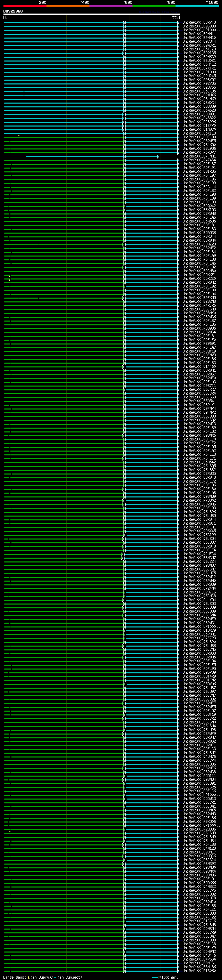Select the UniRef100_C5KKE1 label
Image resolution: width=222 pixels, height=980 pixels.
[199, 275]
